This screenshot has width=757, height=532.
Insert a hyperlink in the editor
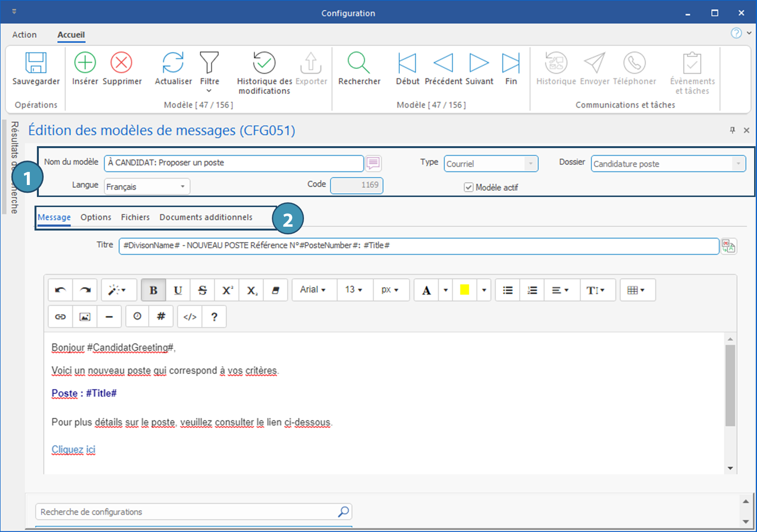pos(60,317)
